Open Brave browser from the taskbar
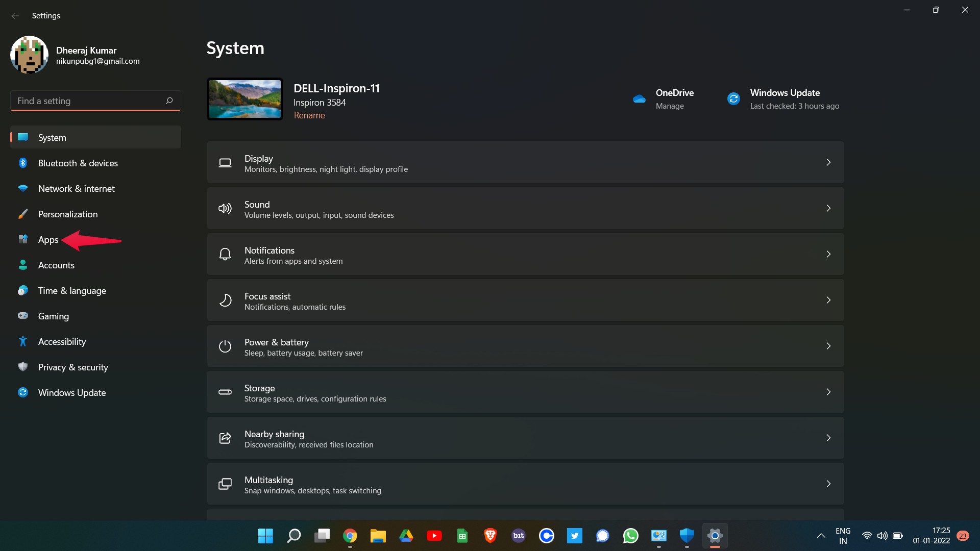980x551 pixels. tap(491, 536)
